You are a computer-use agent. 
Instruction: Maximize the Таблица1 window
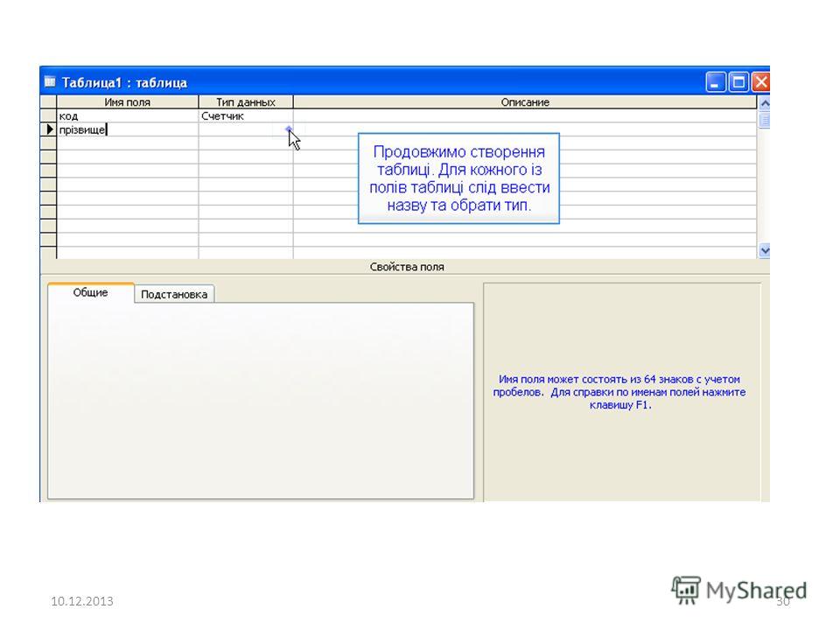[x=738, y=82]
